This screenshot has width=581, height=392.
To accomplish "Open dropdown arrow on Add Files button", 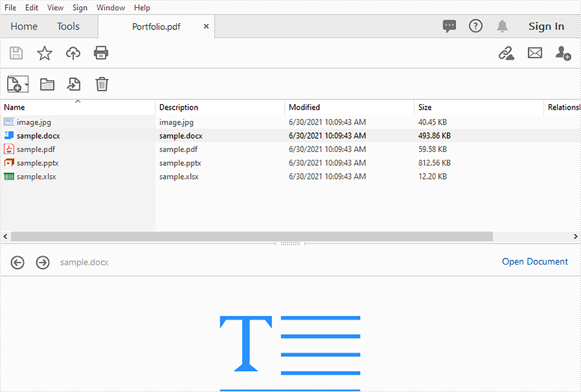I will 27,84.
